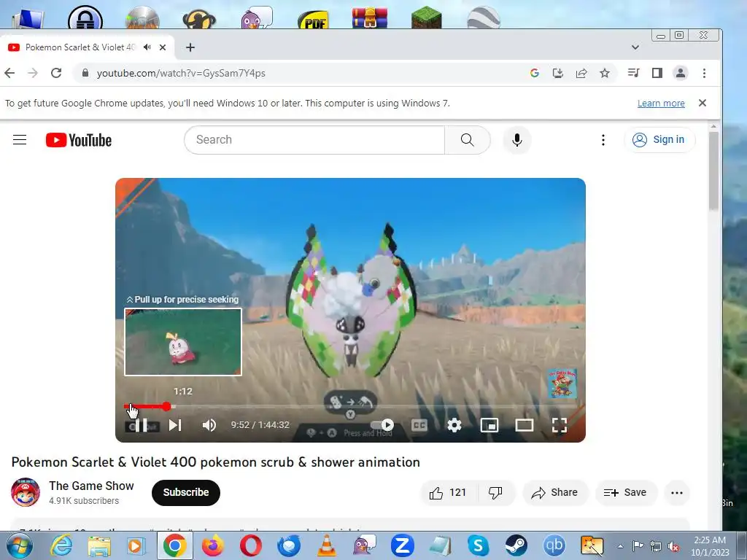The height and width of the screenshot is (560, 747).
Task: Open the Windows Start menu
Action: 20,545
